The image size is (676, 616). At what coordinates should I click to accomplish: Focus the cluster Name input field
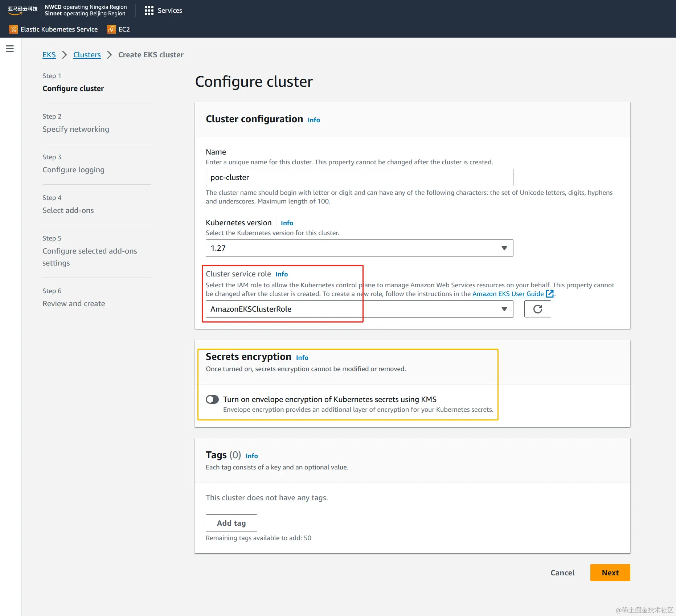pyautogui.click(x=359, y=177)
